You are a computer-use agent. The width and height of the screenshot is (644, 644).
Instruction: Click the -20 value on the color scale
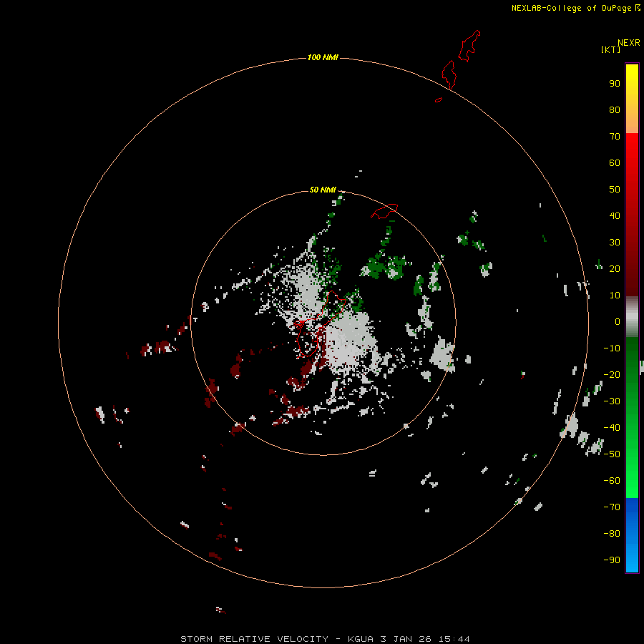(612, 374)
